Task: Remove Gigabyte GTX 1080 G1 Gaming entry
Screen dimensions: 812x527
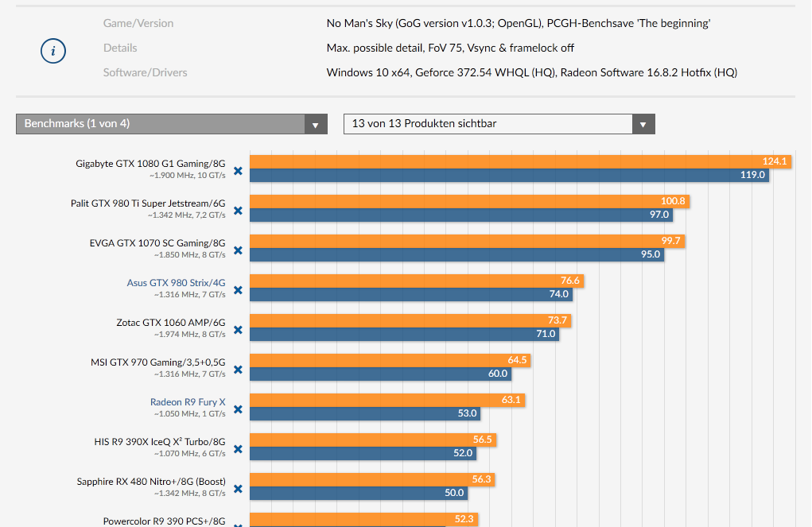Action: tap(238, 171)
